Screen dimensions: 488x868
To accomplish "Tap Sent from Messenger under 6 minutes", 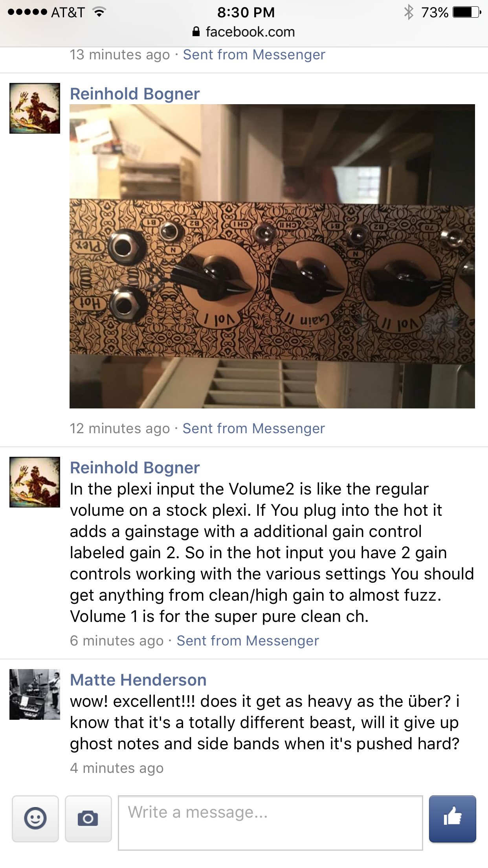I will pos(248,641).
